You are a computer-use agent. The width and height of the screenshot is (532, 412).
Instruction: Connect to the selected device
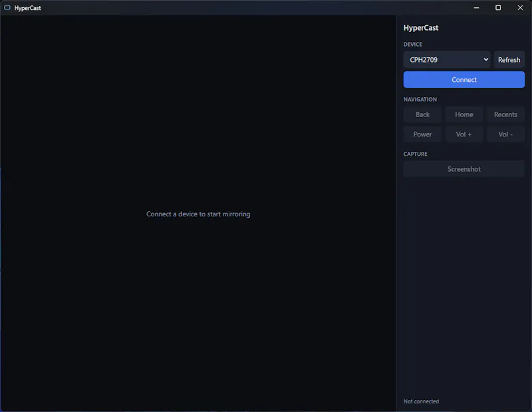[464, 79]
